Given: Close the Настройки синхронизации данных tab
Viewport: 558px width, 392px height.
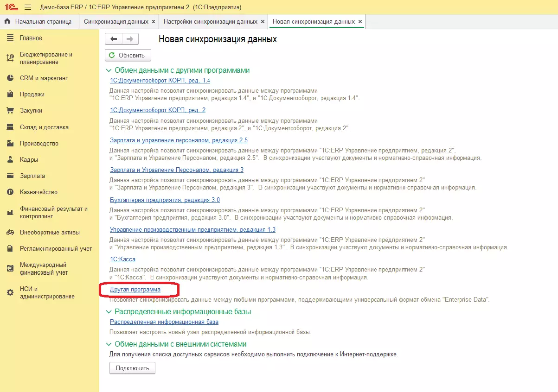Looking at the screenshot, I should coord(263,22).
